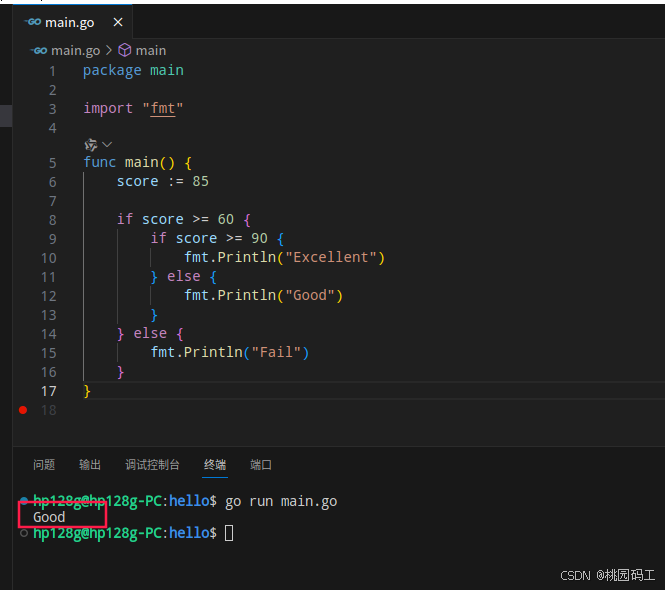
Task: Switch to the 终端 panel tab
Action: (215, 465)
